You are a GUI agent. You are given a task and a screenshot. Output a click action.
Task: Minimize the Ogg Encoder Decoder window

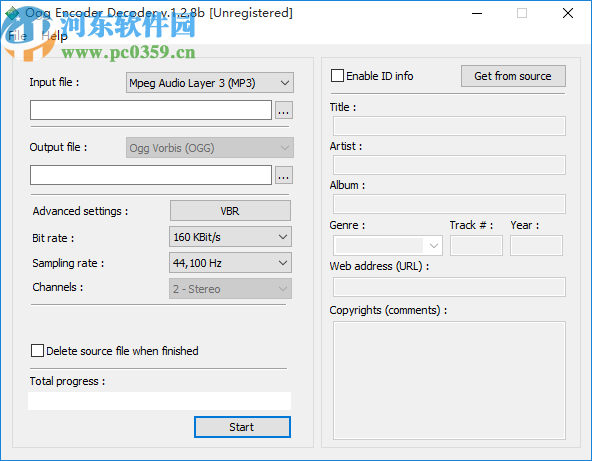pos(477,13)
